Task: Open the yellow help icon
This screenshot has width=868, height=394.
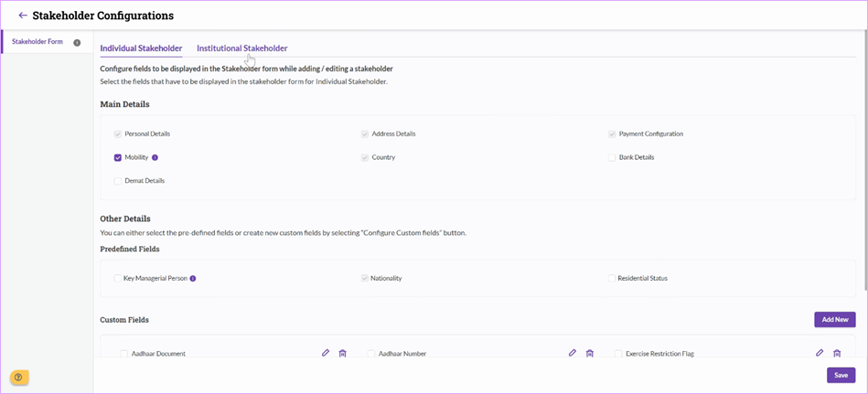Action: tap(19, 378)
